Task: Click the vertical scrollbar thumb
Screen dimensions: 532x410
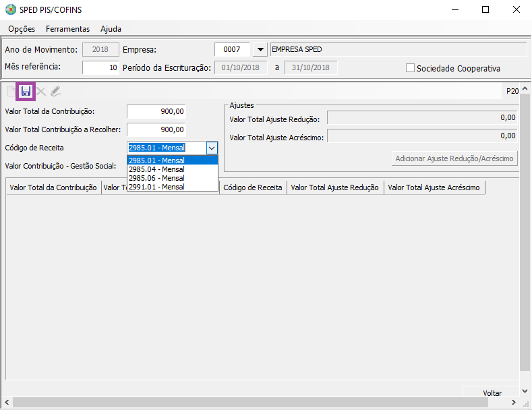Action: point(525,233)
